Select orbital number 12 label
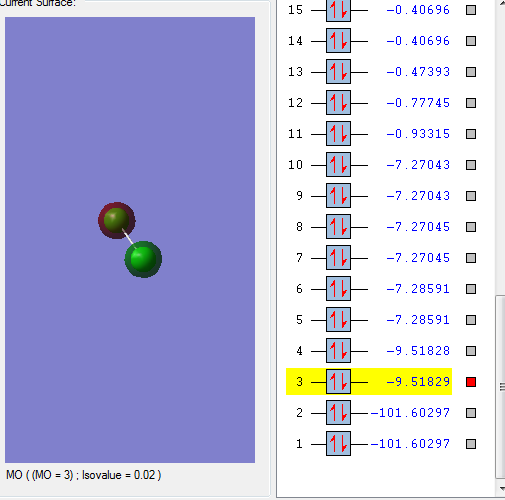This screenshot has width=505, height=500. click(x=295, y=103)
